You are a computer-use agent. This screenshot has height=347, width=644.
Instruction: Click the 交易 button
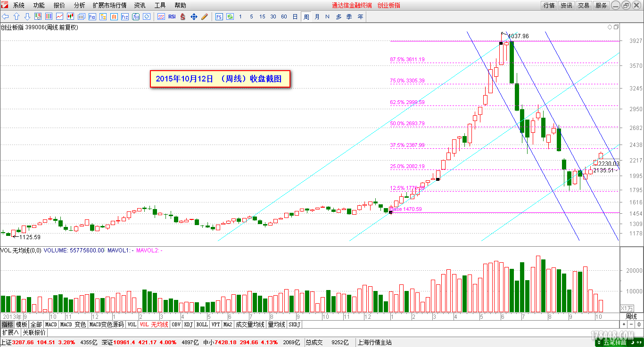point(584,5)
